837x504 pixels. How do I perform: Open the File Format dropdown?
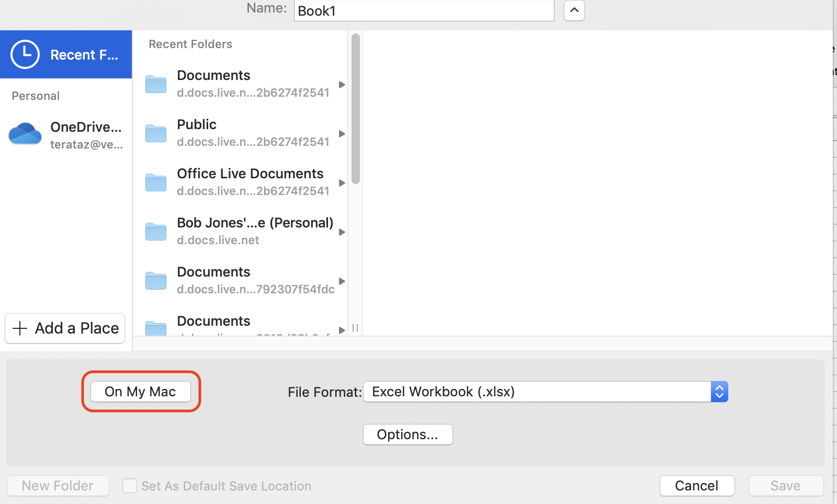546,392
